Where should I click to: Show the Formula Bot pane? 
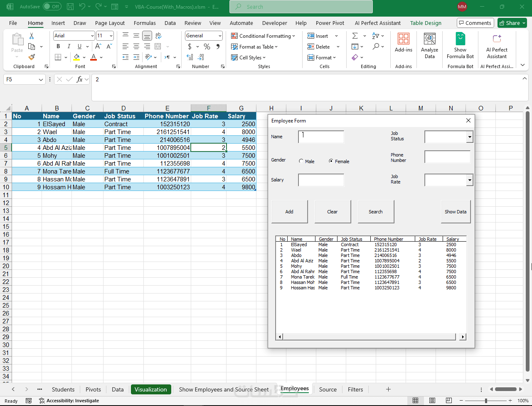461,46
